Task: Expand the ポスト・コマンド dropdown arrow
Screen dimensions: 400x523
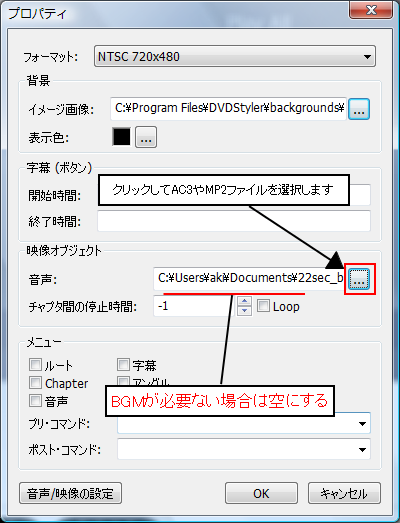Action: click(362, 450)
